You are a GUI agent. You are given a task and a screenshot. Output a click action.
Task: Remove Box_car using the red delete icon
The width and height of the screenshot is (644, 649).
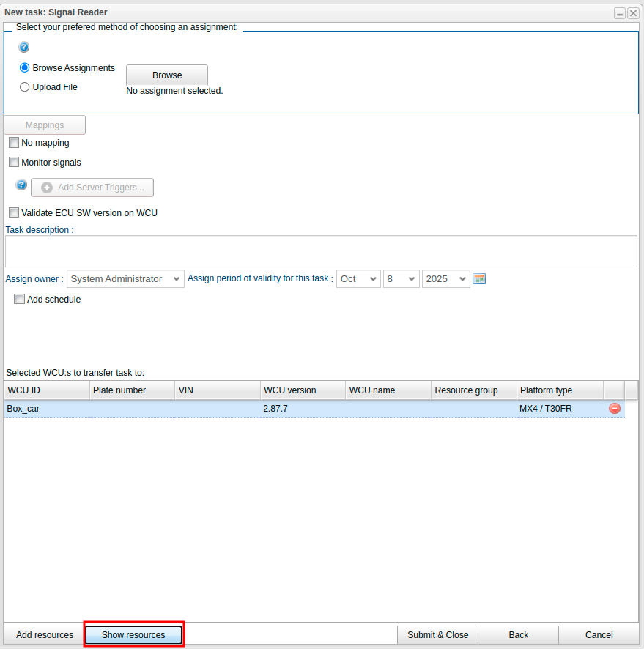coord(614,409)
